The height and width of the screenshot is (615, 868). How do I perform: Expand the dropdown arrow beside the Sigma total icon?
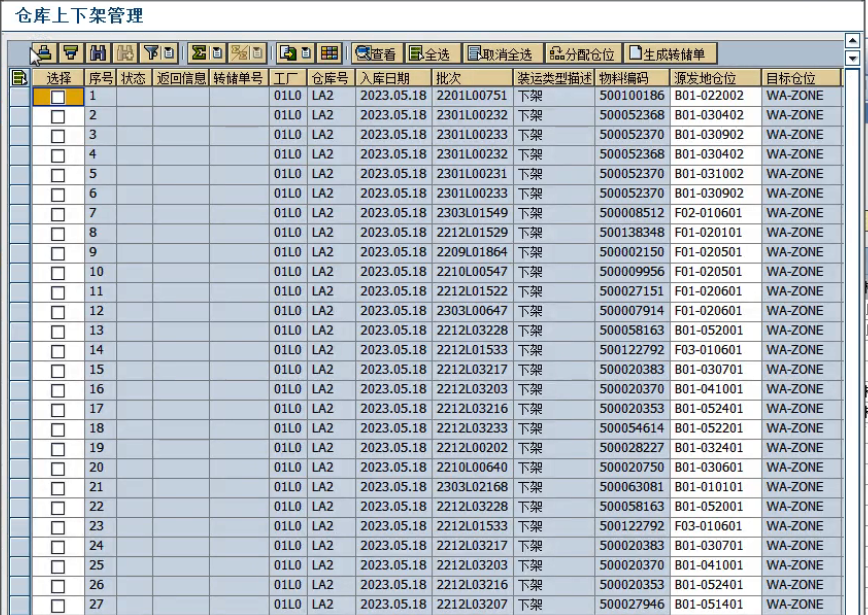click(217, 54)
